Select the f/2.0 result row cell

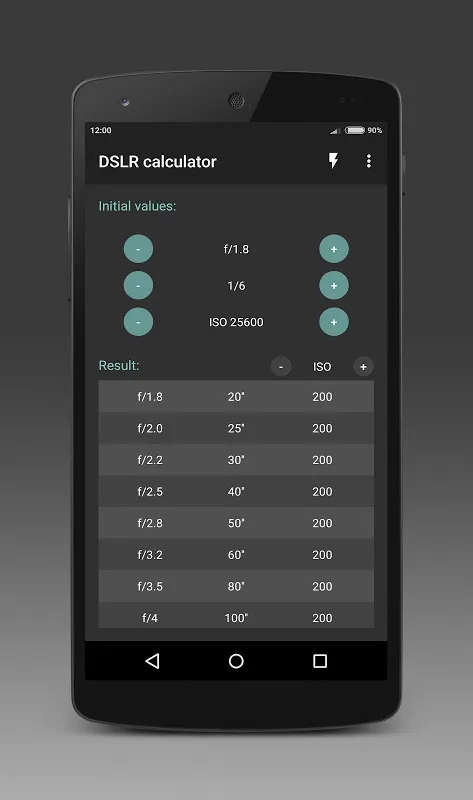150,428
